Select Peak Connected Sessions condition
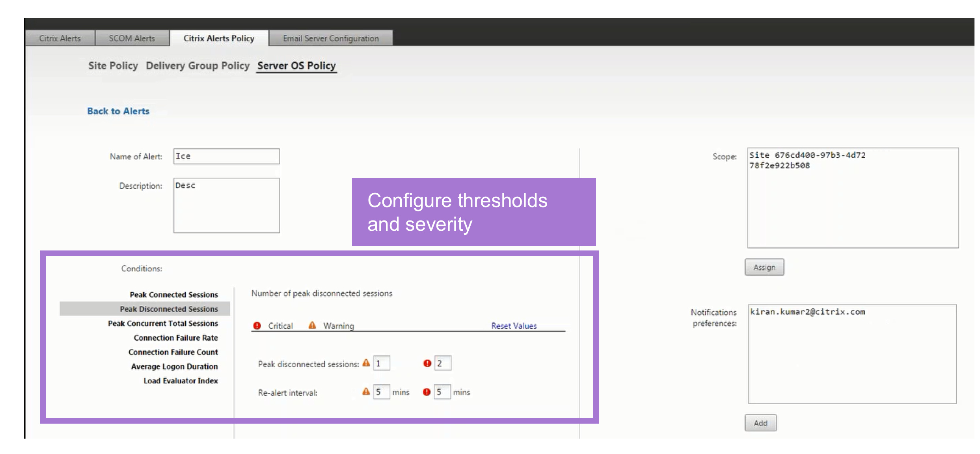 (x=174, y=295)
